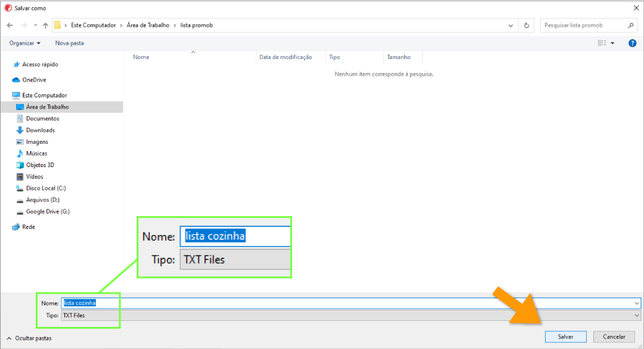This screenshot has width=644, height=349.
Task: Sort by Data de modificação column
Action: coord(291,57)
